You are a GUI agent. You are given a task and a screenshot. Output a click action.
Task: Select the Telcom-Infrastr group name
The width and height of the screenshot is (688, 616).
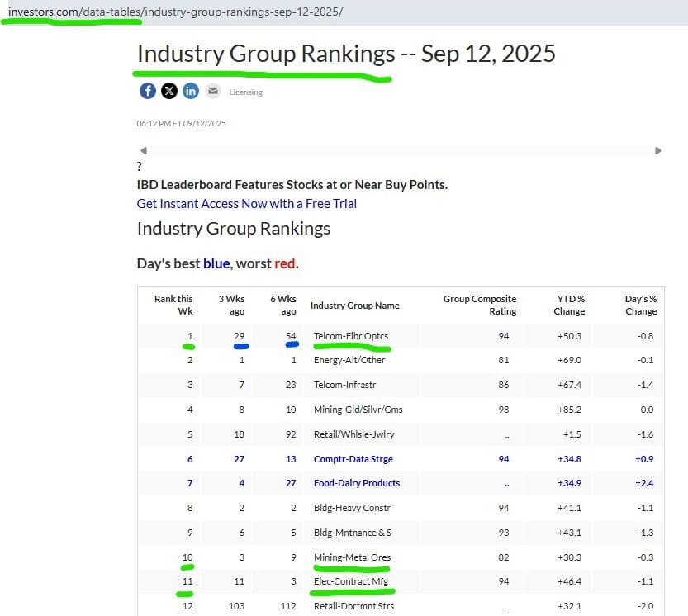tap(345, 385)
